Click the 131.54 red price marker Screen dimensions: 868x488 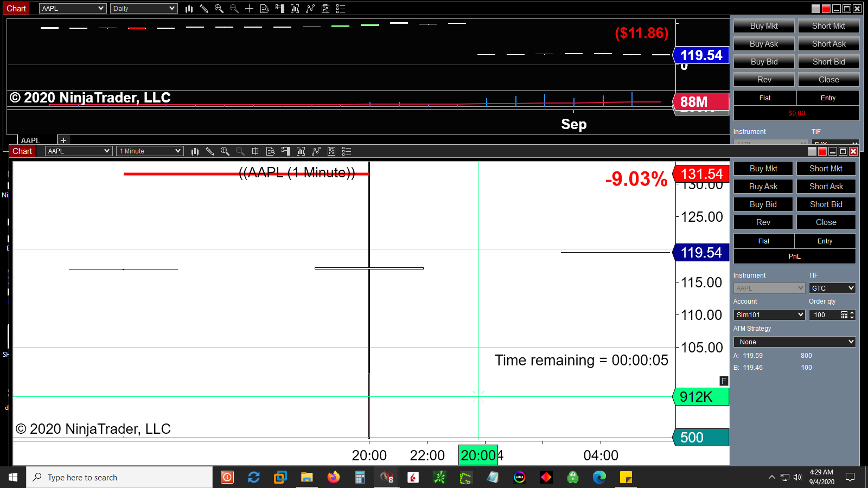point(701,174)
